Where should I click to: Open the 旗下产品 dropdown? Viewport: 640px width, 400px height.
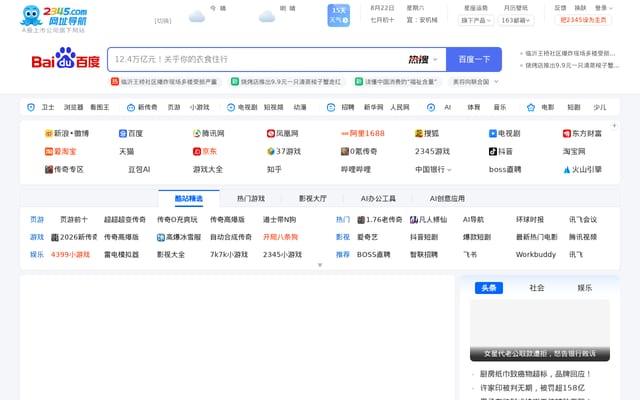tap(476, 20)
